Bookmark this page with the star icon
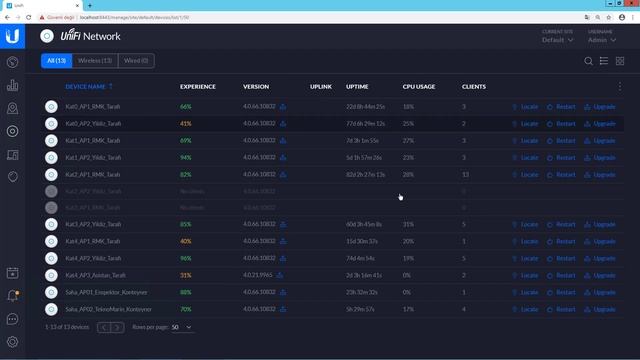This screenshot has height=360, width=640. coord(609,18)
